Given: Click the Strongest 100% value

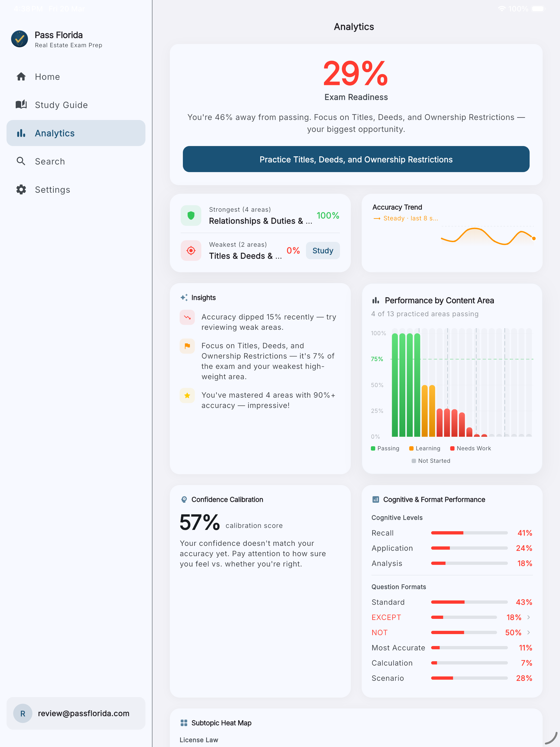Looking at the screenshot, I should [328, 216].
